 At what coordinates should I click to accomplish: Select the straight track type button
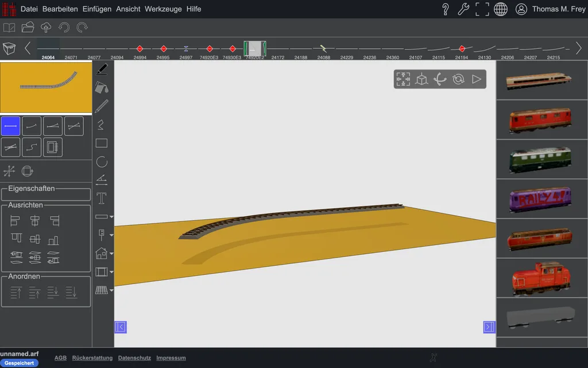pyautogui.click(x=10, y=126)
